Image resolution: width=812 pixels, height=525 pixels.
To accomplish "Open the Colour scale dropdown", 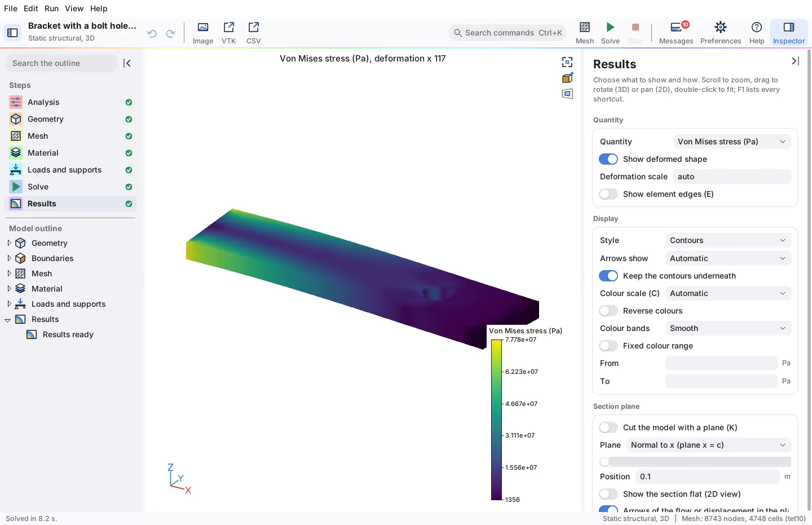I will click(x=728, y=293).
